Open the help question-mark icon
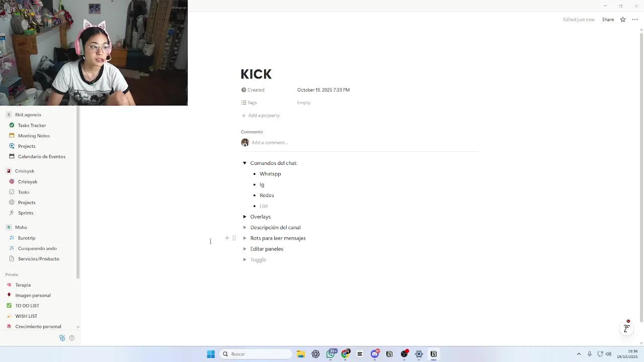 pos(71,338)
